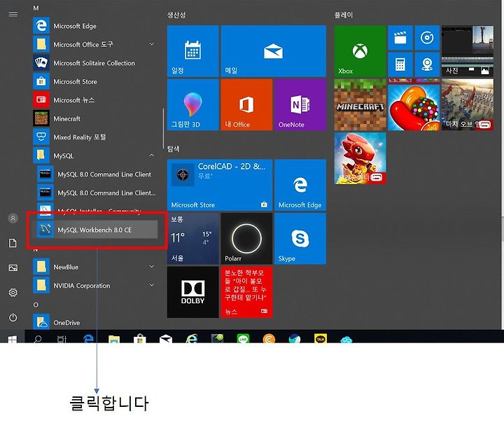Viewport: 504px width, 423px height.
Task: Expand the NewBlue folder
Action: pyautogui.click(x=152, y=267)
